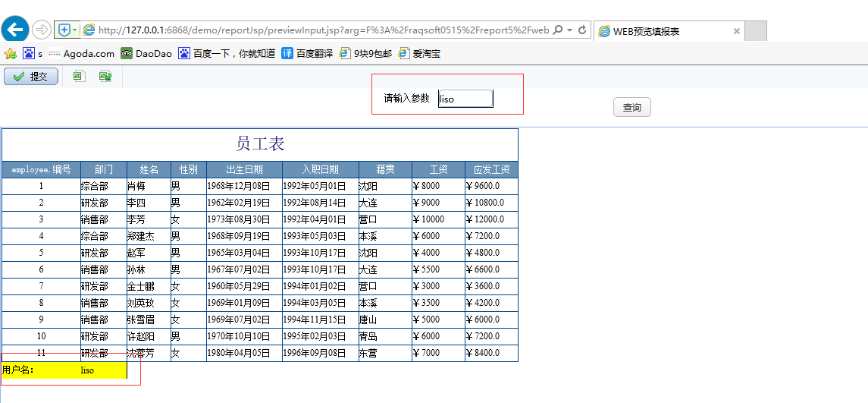This screenshot has height=403, width=868.
Task: Click the name cell 李芳
Action: (x=149, y=219)
